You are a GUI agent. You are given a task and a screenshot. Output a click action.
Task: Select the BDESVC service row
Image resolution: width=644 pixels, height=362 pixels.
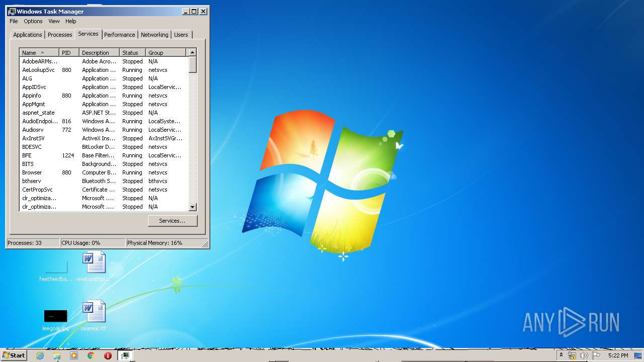[104, 147]
